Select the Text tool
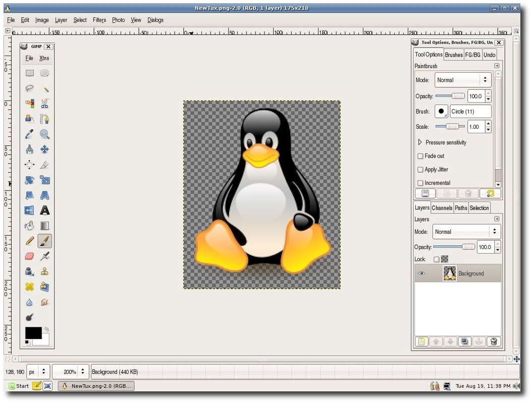The width and height of the screenshot is (532, 403). [x=44, y=211]
